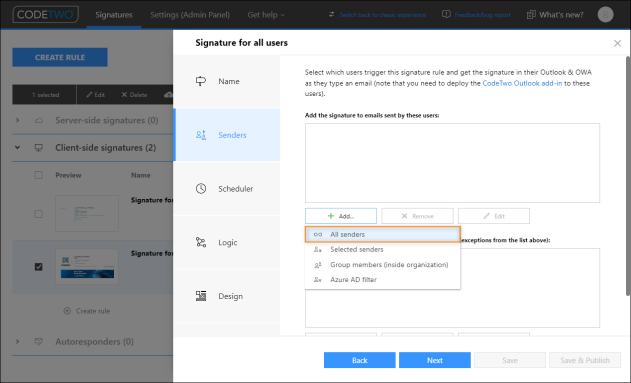Choose All senders from menu
Viewport: 631px width, 383px height.
coord(383,235)
